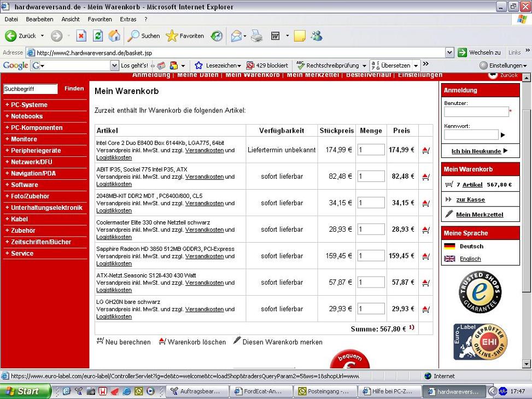Open the Suchen search tool
532x399 pixels.
pyautogui.click(x=143, y=36)
